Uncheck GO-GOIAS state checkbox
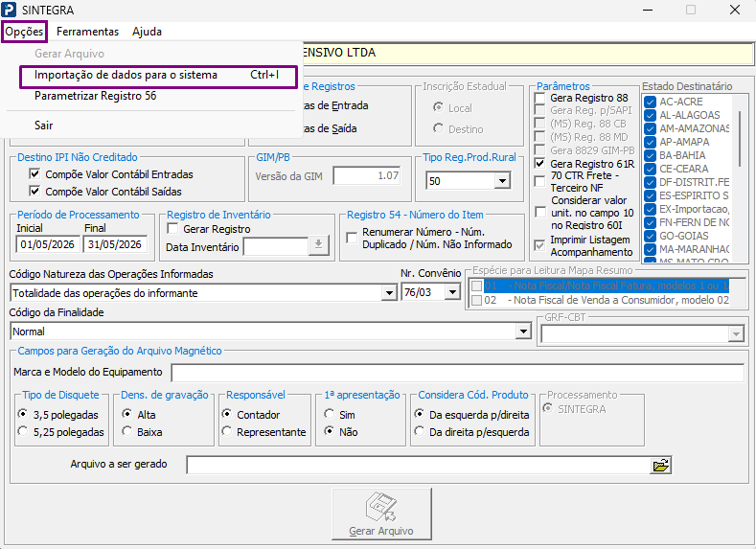 [650, 236]
